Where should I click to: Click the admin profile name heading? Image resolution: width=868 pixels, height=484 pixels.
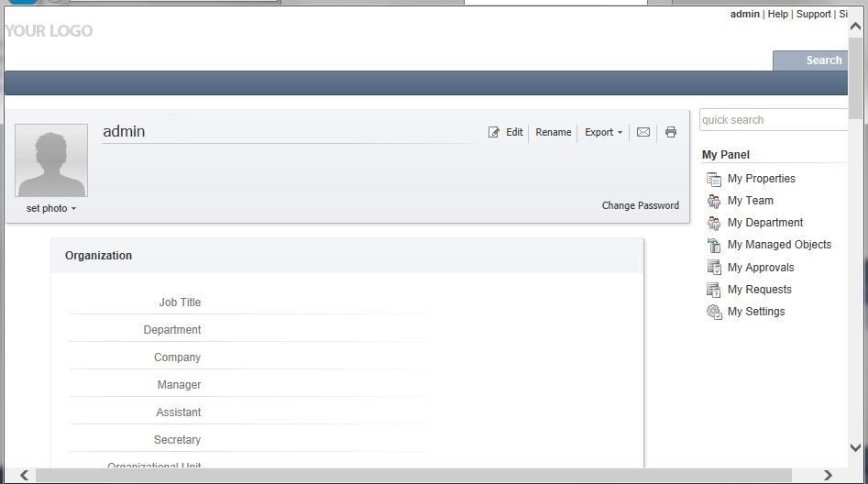[124, 131]
